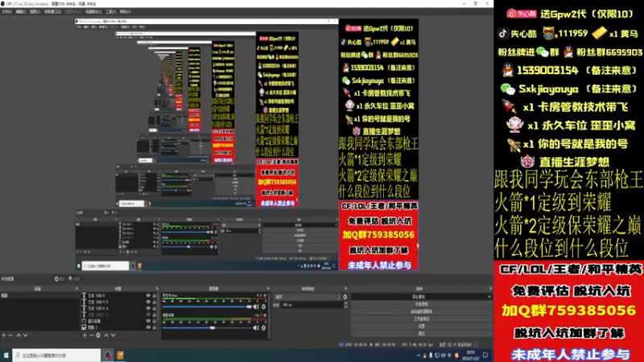Open source properties gear in Sources toolbar

(98, 335)
